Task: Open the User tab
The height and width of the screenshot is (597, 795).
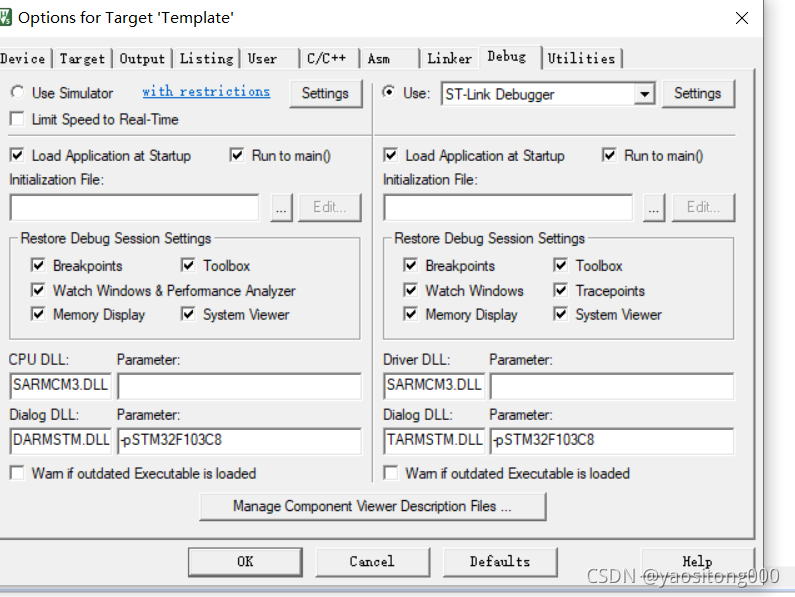Action: click(x=269, y=58)
